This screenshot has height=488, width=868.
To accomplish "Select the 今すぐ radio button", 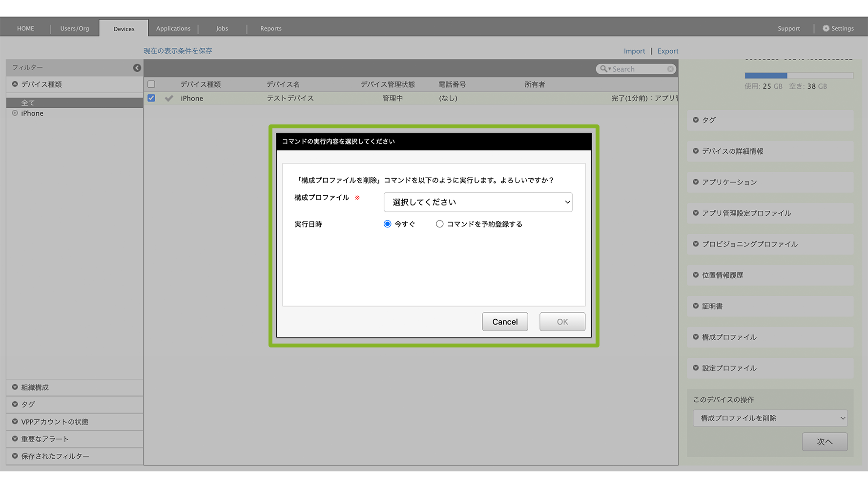I will (x=388, y=224).
